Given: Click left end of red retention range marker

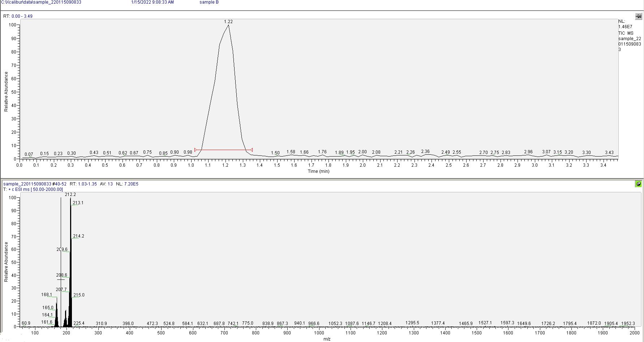Looking at the screenshot, I should tap(196, 150).
